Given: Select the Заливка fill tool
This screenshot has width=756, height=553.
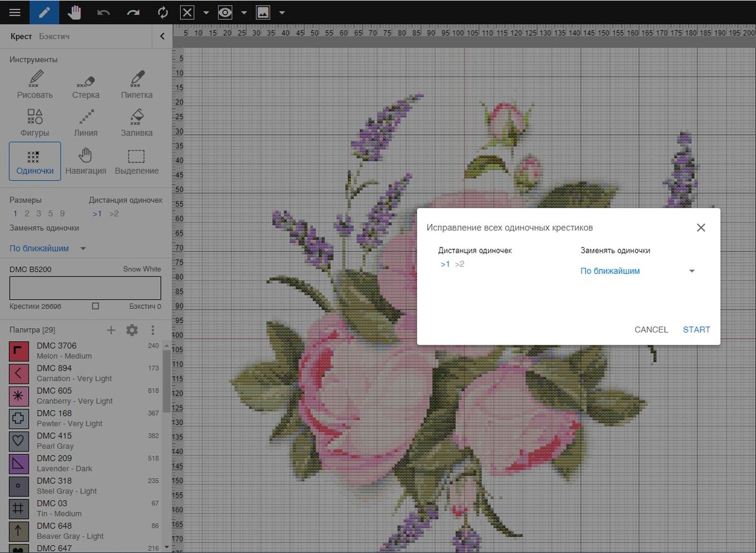Looking at the screenshot, I should (x=137, y=123).
